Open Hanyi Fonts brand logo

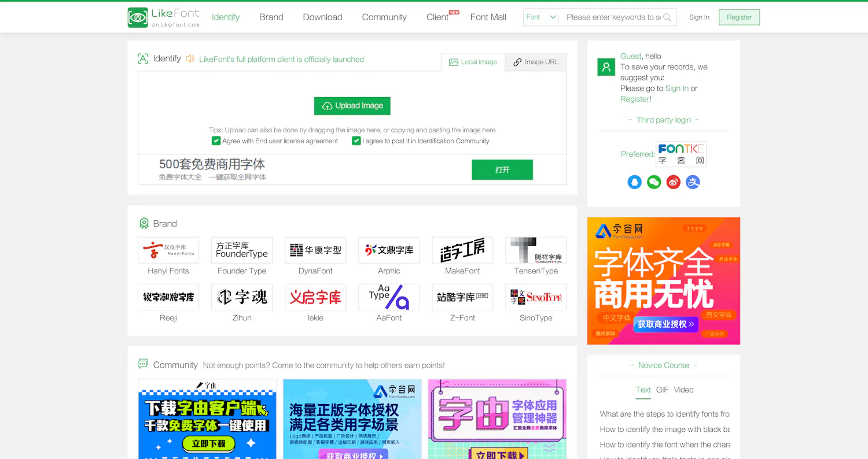(x=168, y=250)
